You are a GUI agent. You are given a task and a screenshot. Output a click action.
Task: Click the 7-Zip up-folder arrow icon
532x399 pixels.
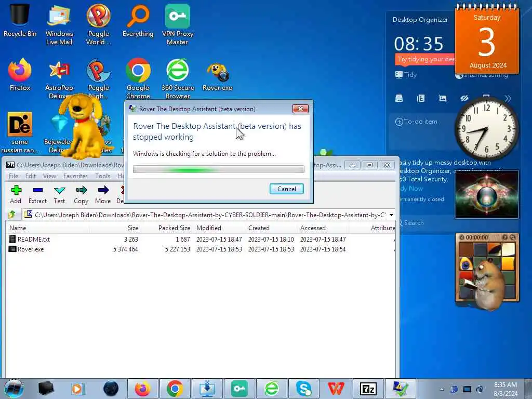click(x=12, y=215)
